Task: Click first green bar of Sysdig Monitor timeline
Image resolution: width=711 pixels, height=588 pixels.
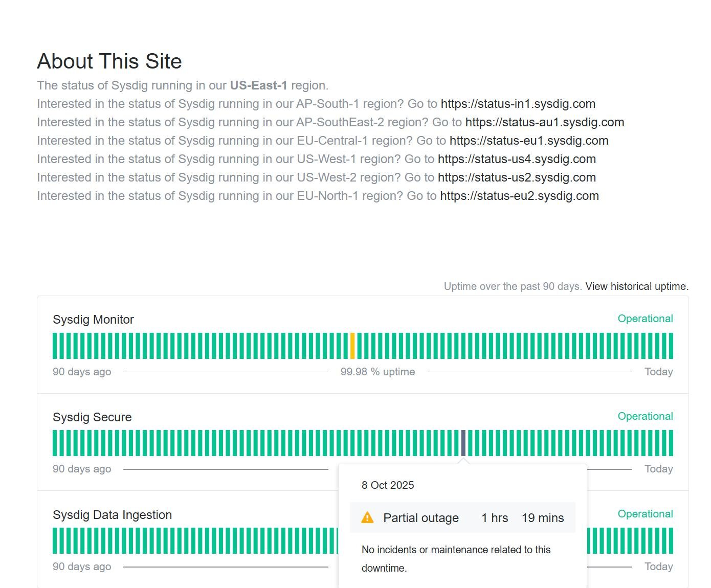Action: point(55,346)
